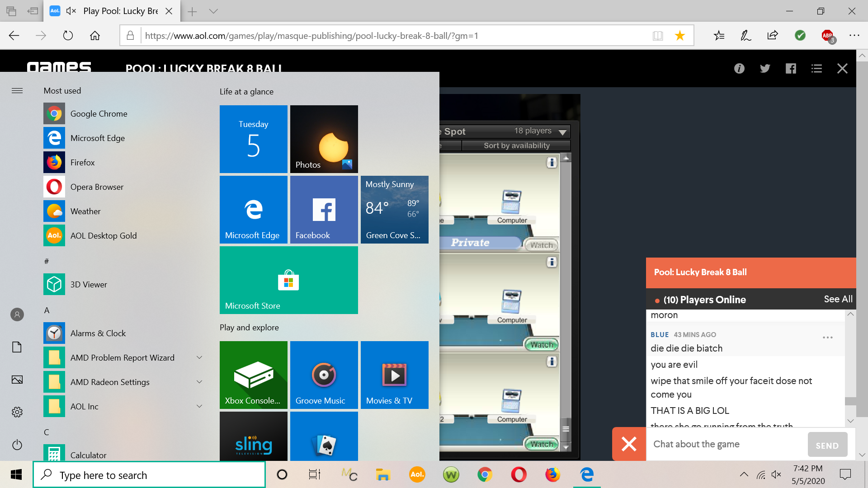Open the Facebook share icon in header
The width and height of the screenshot is (868, 488).
(790, 68)
